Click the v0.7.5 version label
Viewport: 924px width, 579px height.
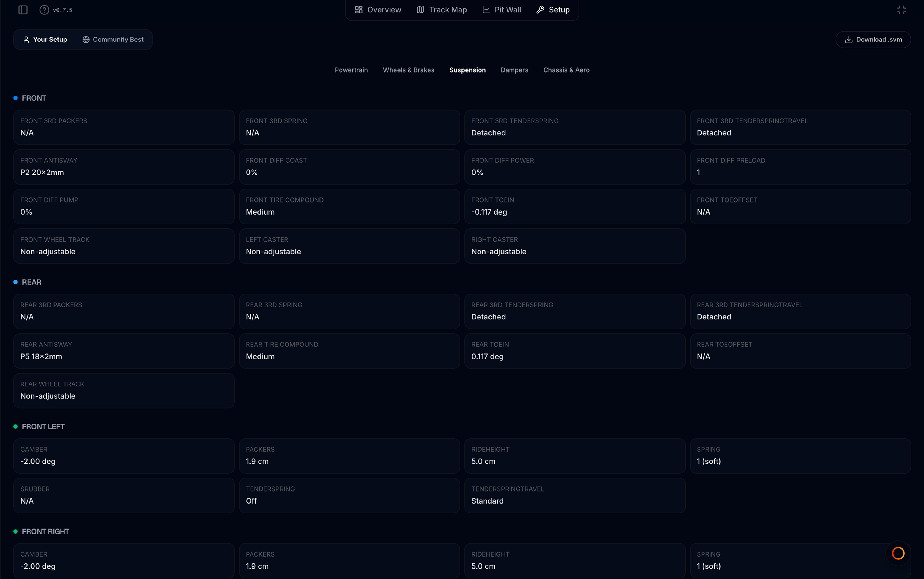pyautogui.click(x=63, y=10)
